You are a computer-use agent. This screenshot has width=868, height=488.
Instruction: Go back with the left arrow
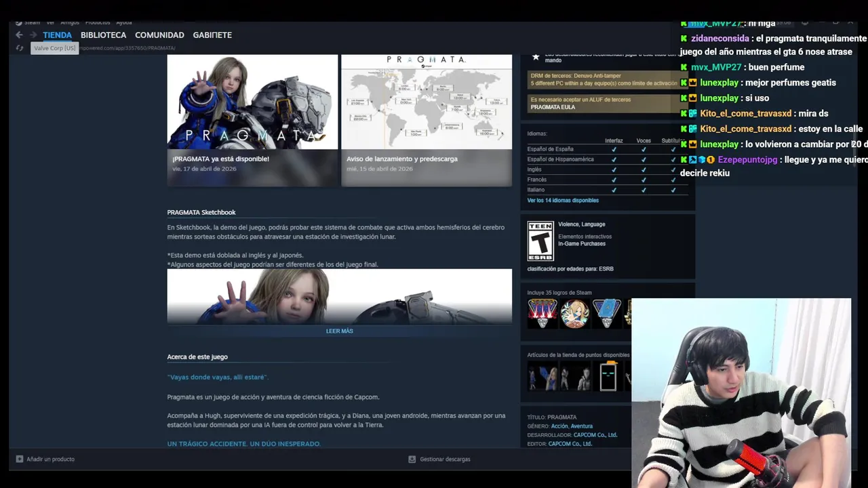pos(19,35)
